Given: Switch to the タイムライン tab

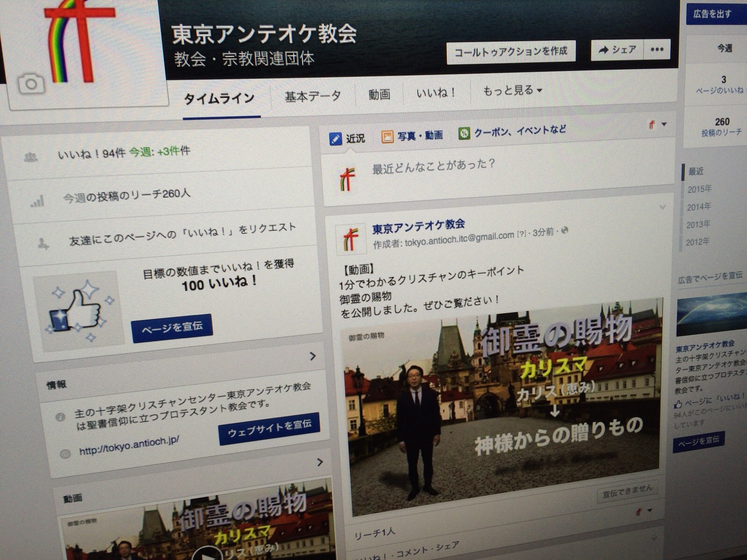Looking at the screenshot, I should 219,98.
